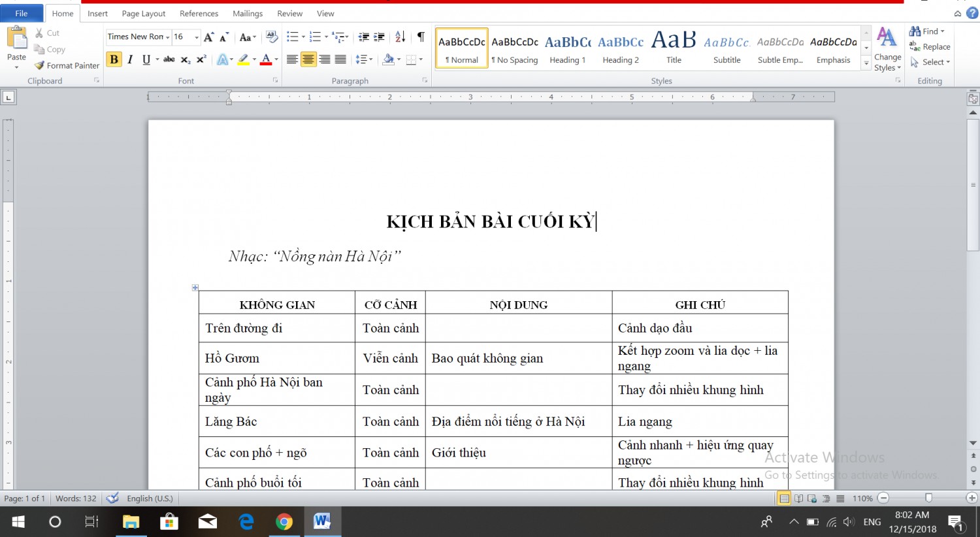Click the Sort icon in Paragraph group
Image resolution: width=980 pixels, height=537 pixels.
point(400,37)
